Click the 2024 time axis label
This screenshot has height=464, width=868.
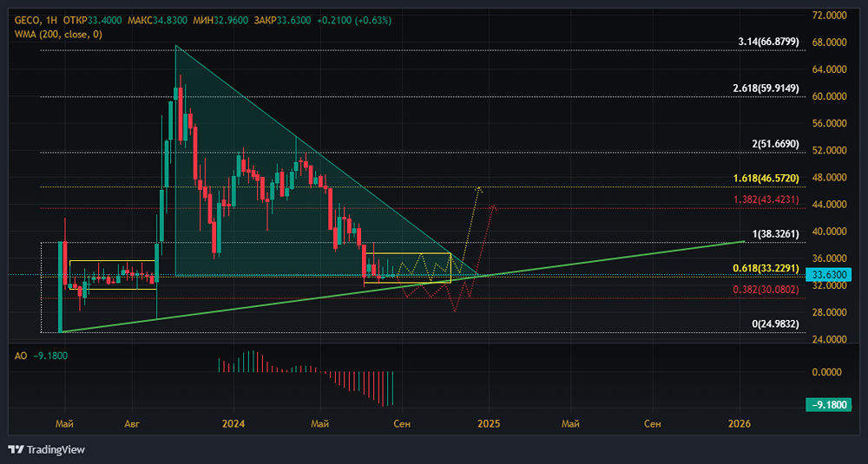pos(233,424)
